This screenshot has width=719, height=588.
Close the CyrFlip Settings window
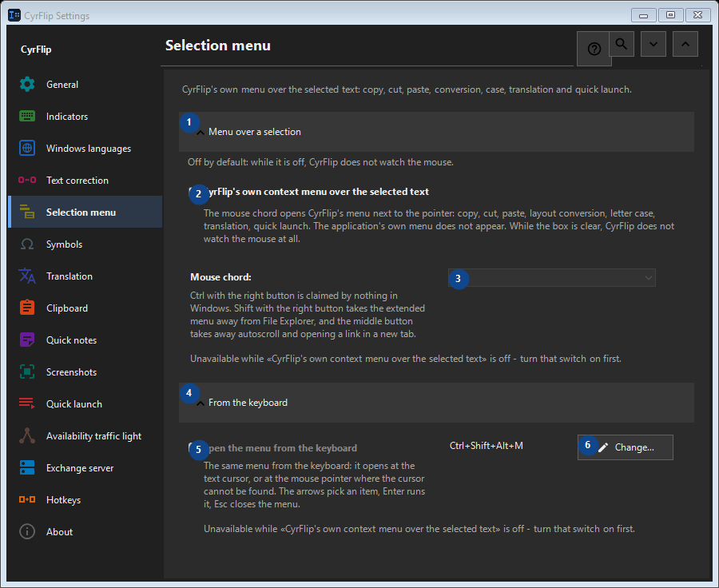pyautogui.click(x=698, y=15)
